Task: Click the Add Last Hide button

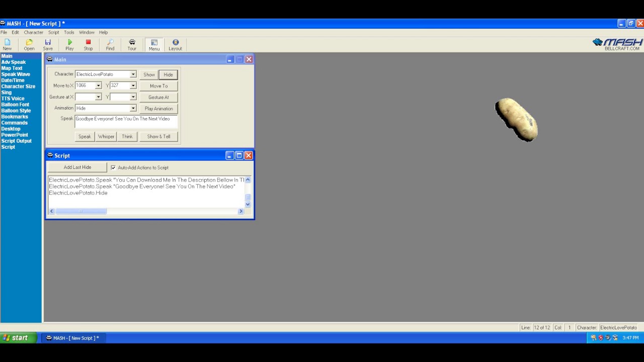Action: click(x=77, y=167)
